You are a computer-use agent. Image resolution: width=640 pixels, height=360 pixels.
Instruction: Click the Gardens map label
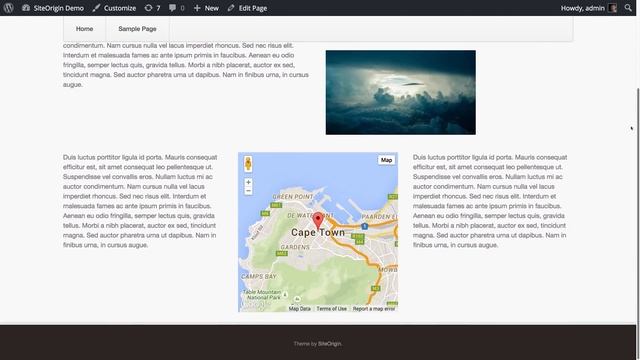point(295,247)
